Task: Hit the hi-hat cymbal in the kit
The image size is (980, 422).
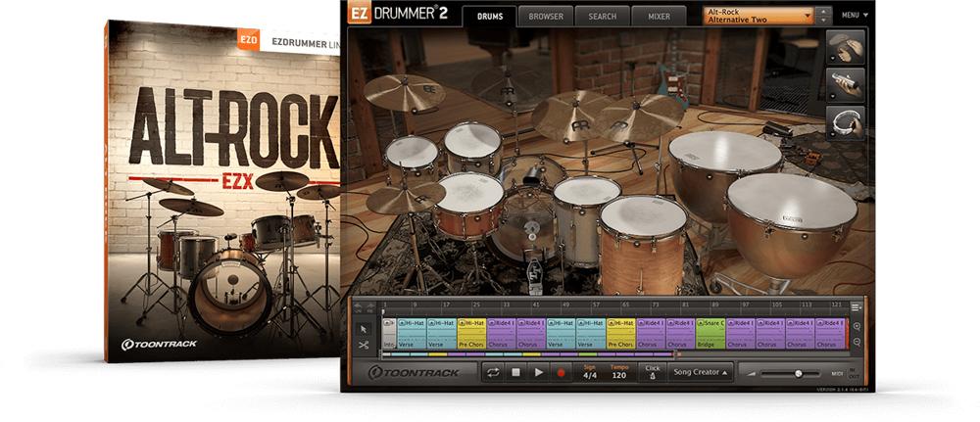Action: [406, 199]
